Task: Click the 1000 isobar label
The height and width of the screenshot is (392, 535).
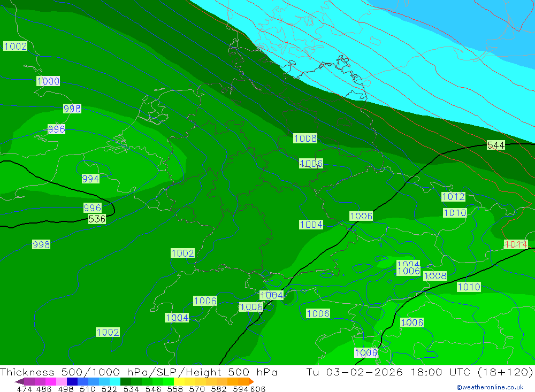Action: coord(48,81)
